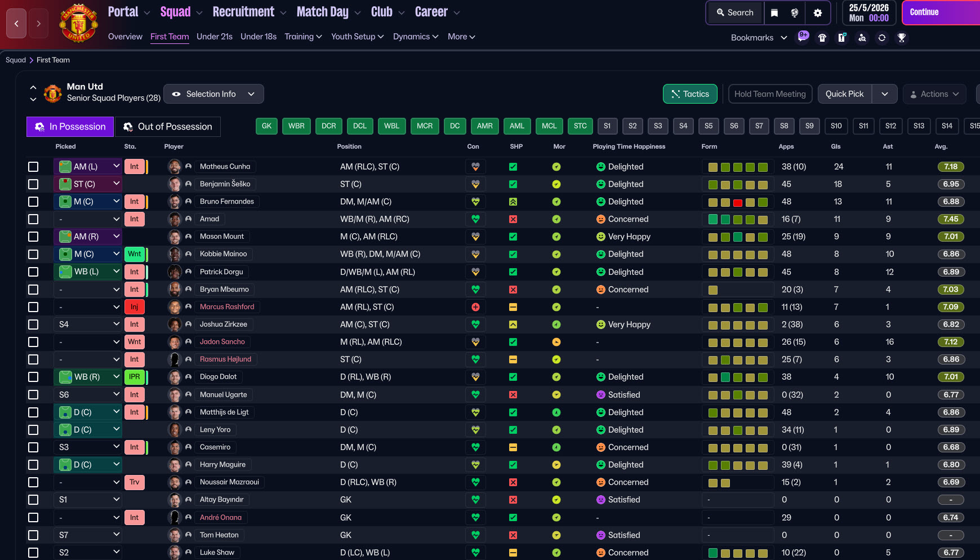The image size is (980, 560).
Task: Open the messages inbox with 9+ badge
Action: (x=802, y=37)
